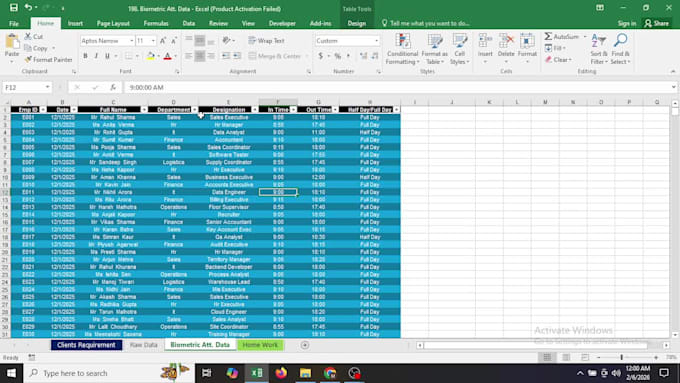Click the Save icon in title bar
The image size is (680, 383).
pos(14,7)
